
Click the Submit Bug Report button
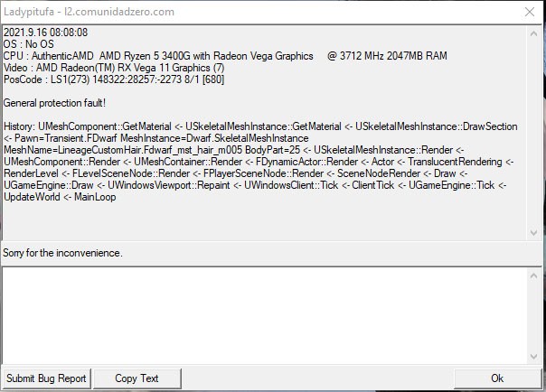(46, 378)
